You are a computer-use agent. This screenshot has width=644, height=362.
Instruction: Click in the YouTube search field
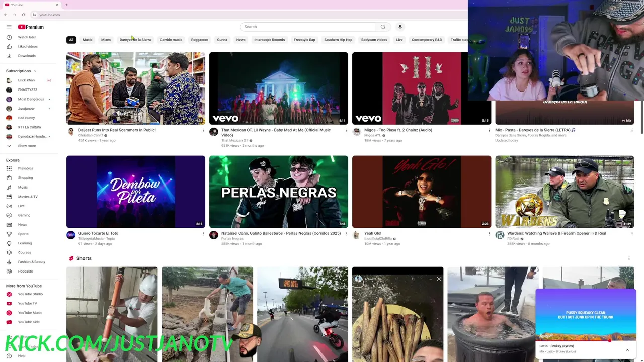point(307,27)
